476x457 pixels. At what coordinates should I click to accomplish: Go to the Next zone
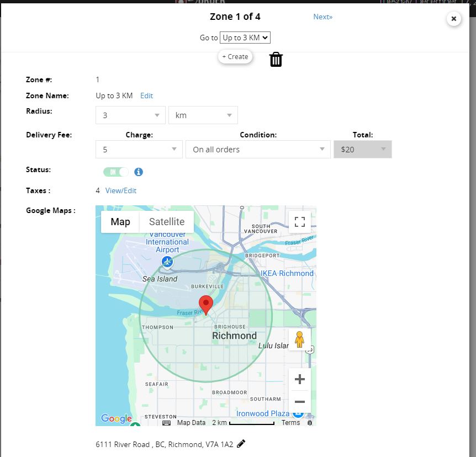[x=322, y=17]
